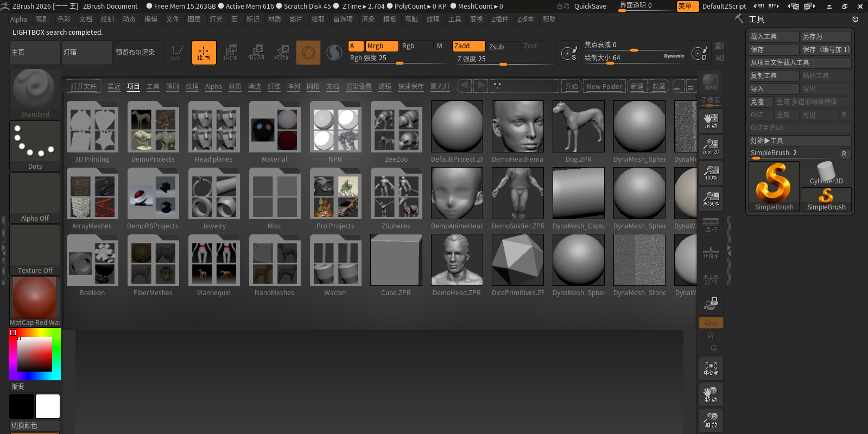This screenshot has height=434, width=868.
Task: Open the MatCap Red Wax material picker
Action: 35,301
